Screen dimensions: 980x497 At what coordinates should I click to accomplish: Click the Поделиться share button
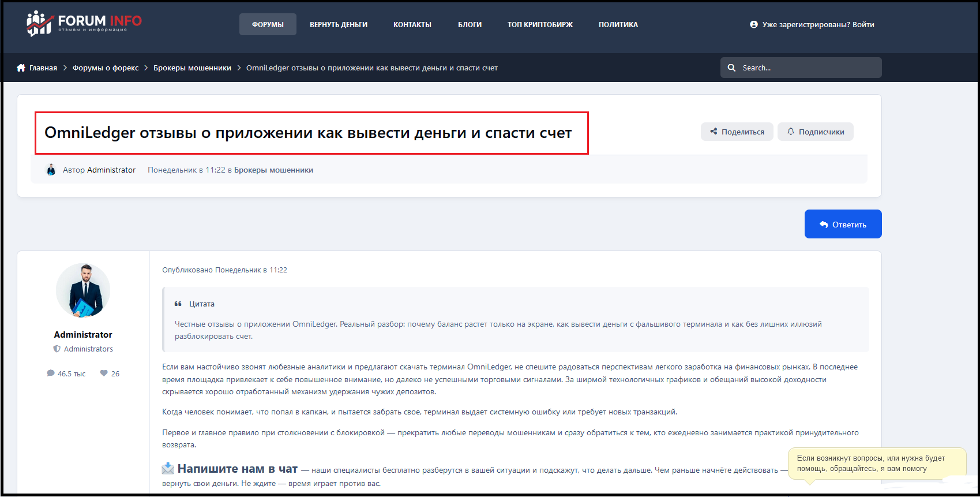pyautogui.click(x=737, y=132)
